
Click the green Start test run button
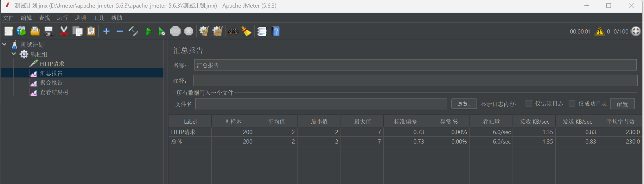coord(148,31)
